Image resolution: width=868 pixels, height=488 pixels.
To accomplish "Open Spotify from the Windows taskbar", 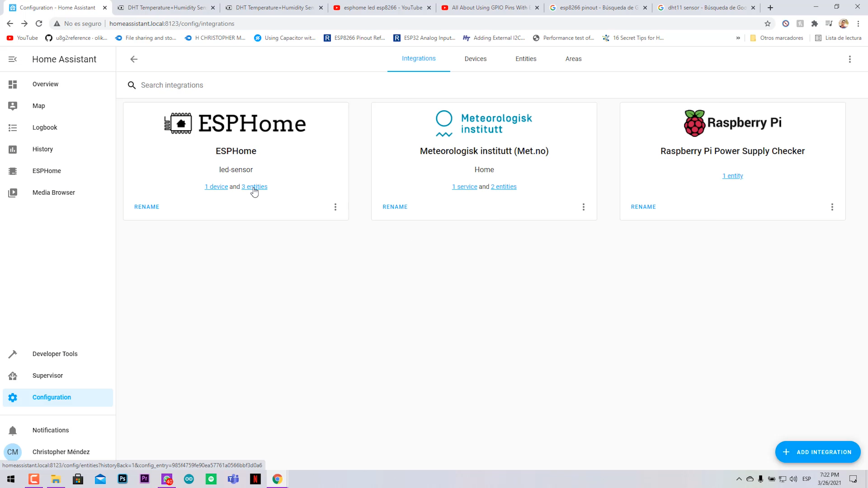I will tap(211, 479).
